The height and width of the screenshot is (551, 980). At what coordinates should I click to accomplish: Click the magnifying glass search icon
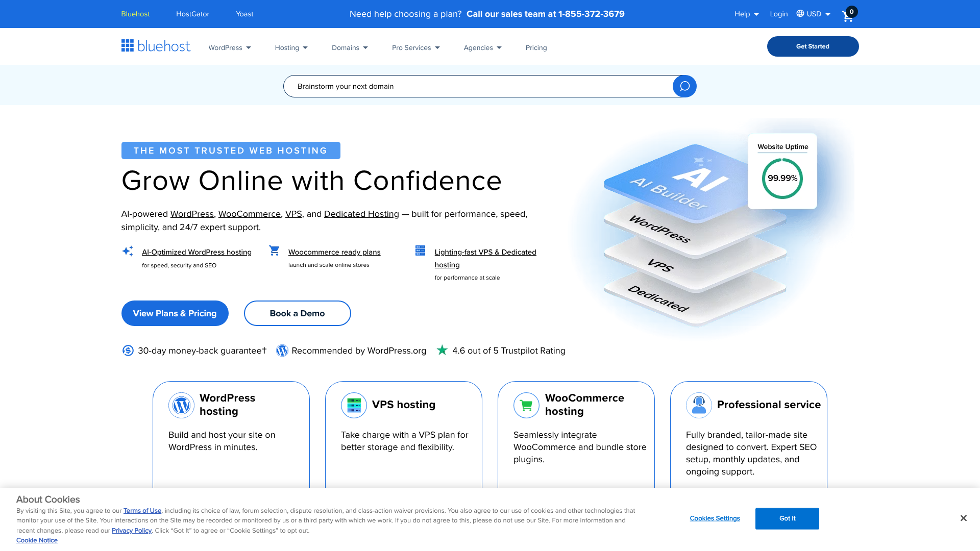coord(684,86)
